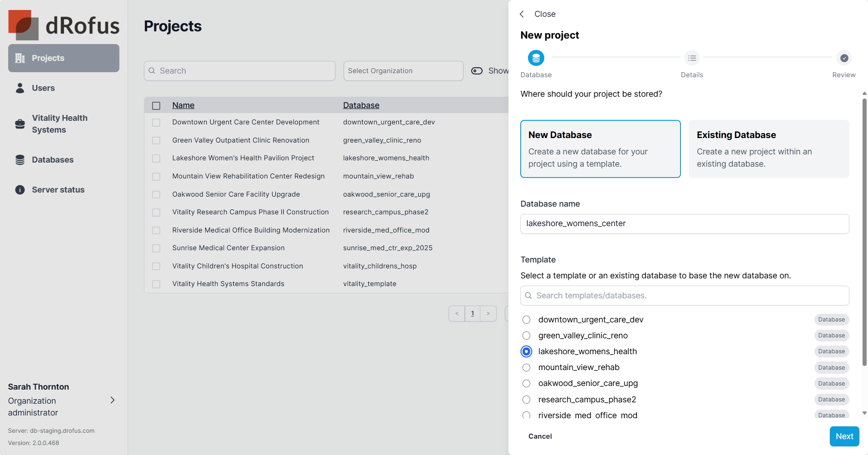Click the dRofus logo icon

pyautogui.click(x=23, y=25)
